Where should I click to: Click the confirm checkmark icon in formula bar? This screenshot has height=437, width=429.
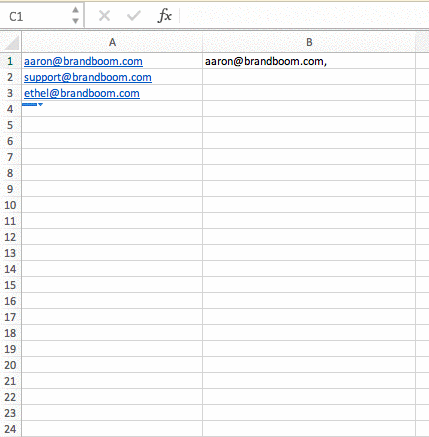134,16
